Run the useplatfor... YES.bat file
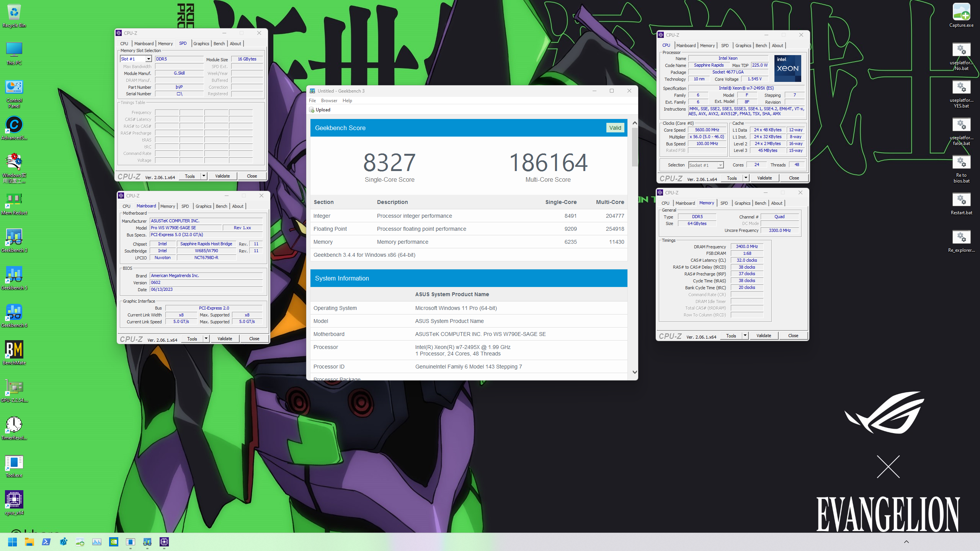980x551 pixels. click(x=961, y=94)
